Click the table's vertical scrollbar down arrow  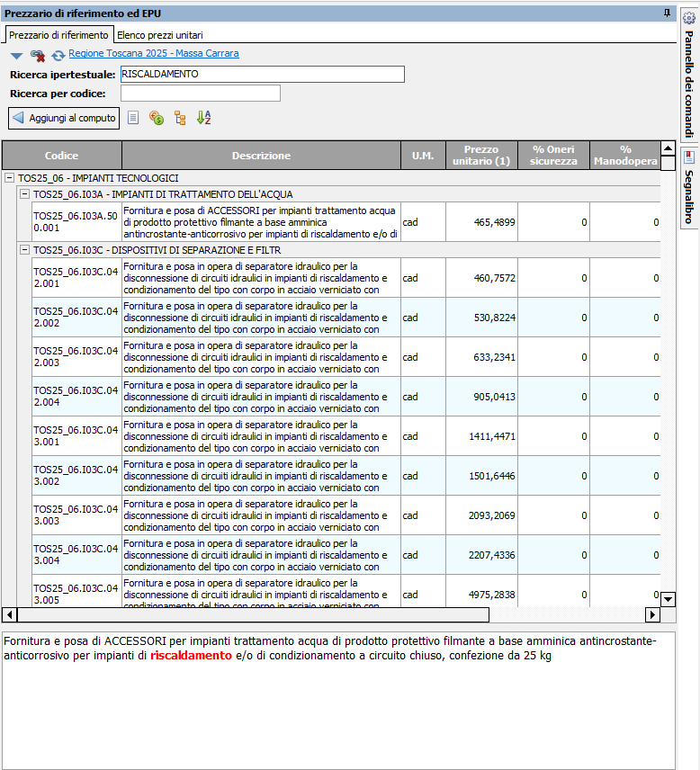point(668,598)
